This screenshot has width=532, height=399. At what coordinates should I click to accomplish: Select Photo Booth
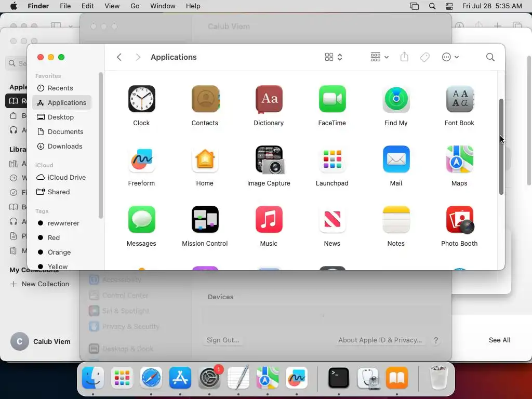pyautogui.click(x=460, y=220)
